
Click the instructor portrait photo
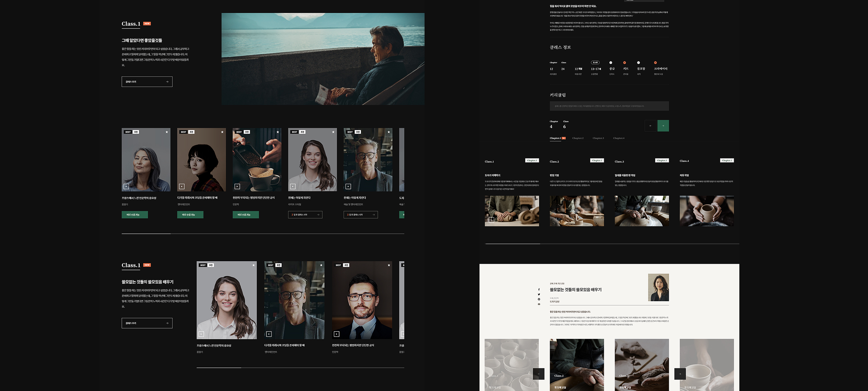pyautogui.click(x=658, y=288)
